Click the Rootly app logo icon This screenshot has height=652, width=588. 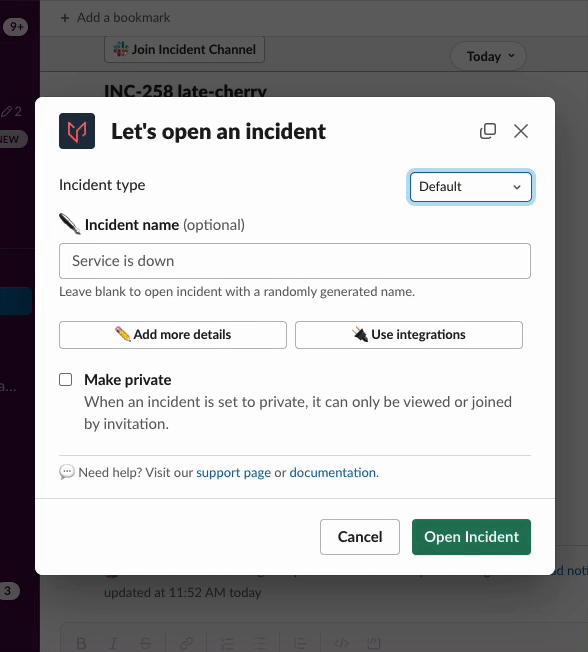(77, 131)
